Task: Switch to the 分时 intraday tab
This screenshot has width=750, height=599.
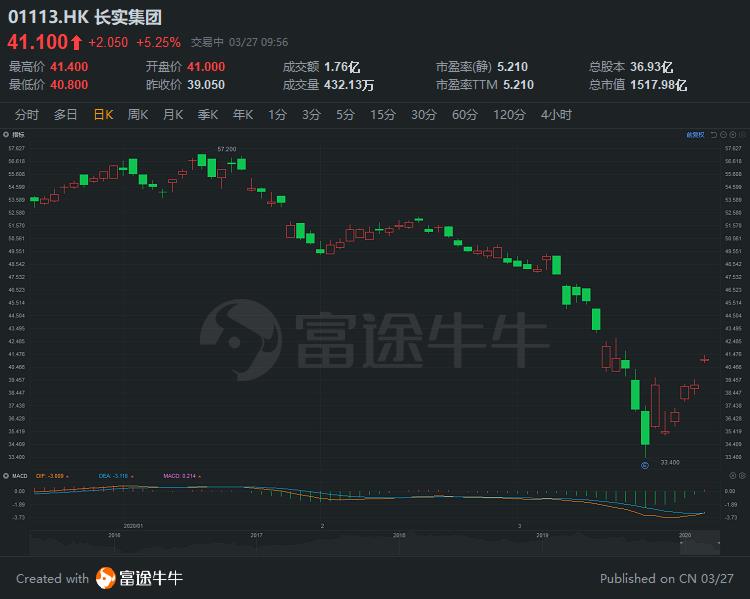Action: pos(27,115)
